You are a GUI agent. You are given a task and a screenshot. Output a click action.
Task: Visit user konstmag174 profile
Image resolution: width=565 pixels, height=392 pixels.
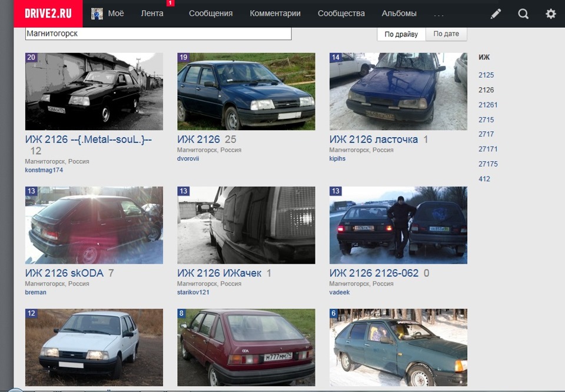(44, 170)
